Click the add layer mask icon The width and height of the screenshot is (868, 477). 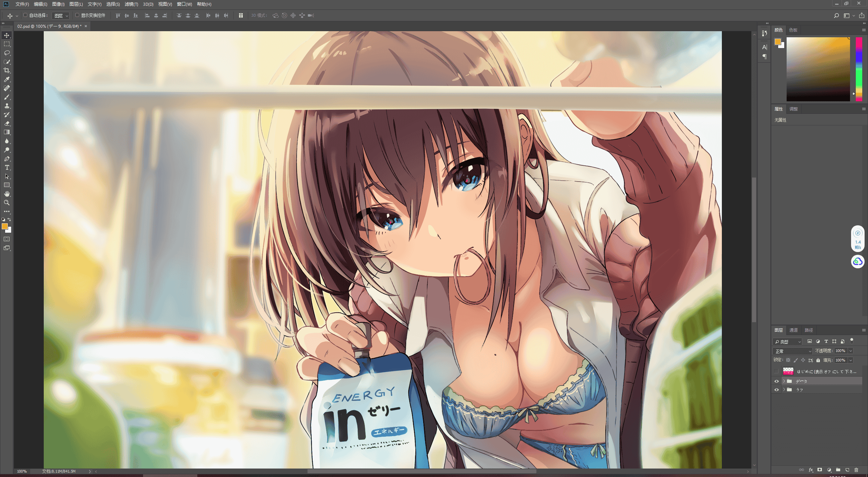coord(820,470)
